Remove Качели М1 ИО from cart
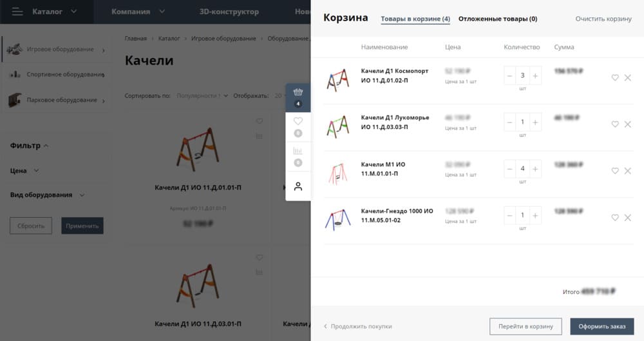 (x=627, y=171)
